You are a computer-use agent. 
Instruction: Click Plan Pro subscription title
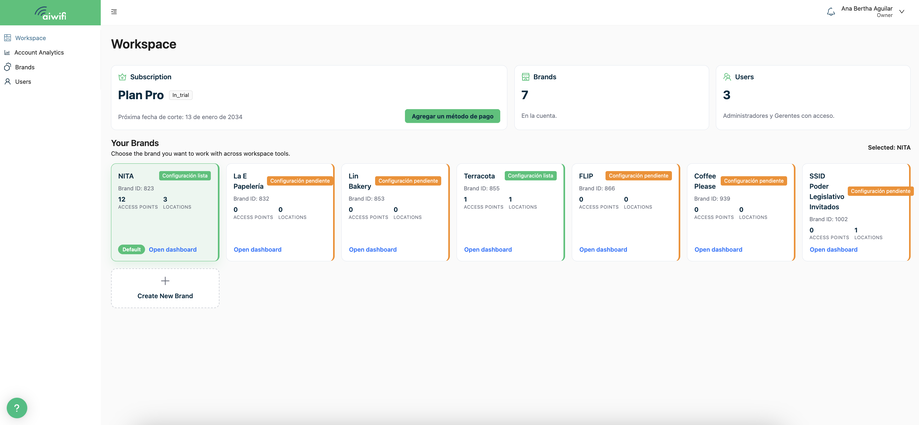click(141, 95)
